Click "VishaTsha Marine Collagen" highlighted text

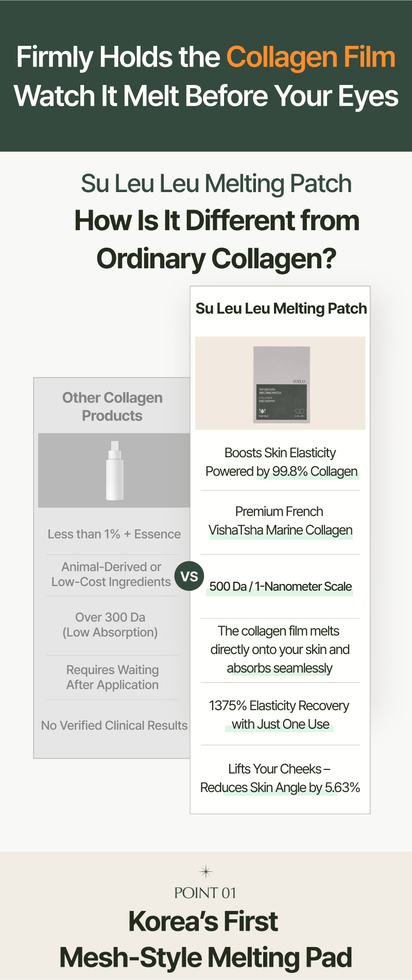pos(281,530)
